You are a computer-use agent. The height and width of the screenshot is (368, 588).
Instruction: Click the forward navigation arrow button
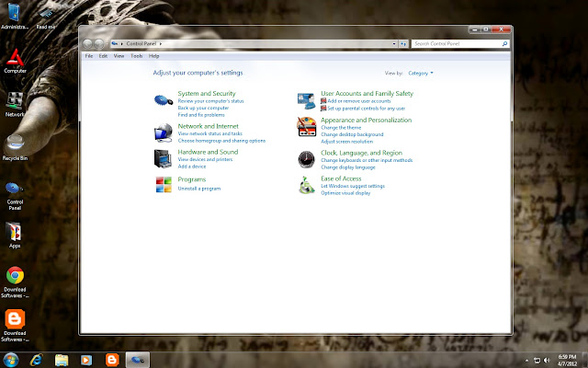[99, 44]
